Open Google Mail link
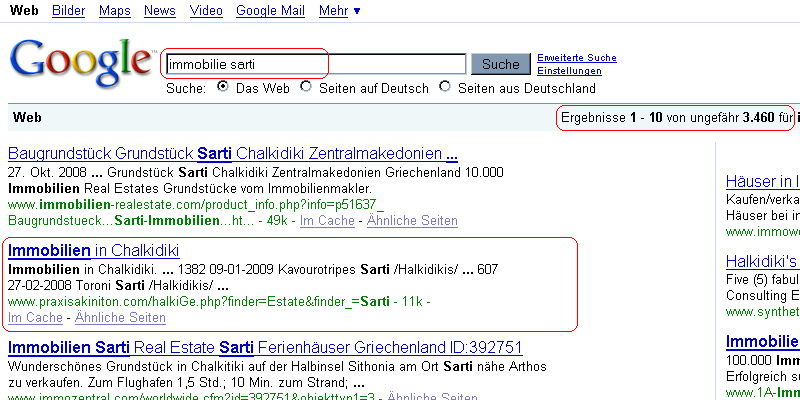This screenshot has height=400, width=800. tap(271, 10)
